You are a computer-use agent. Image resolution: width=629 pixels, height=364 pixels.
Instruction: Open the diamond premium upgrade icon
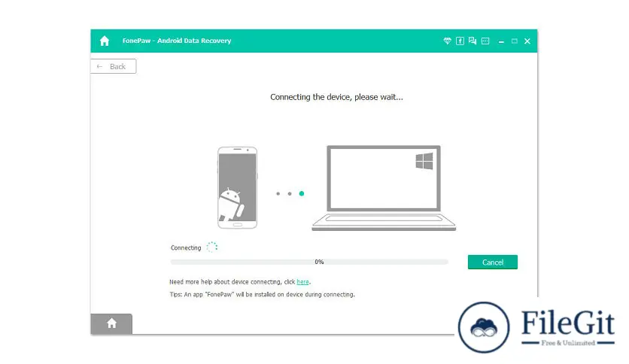click(x=447, y=41)
